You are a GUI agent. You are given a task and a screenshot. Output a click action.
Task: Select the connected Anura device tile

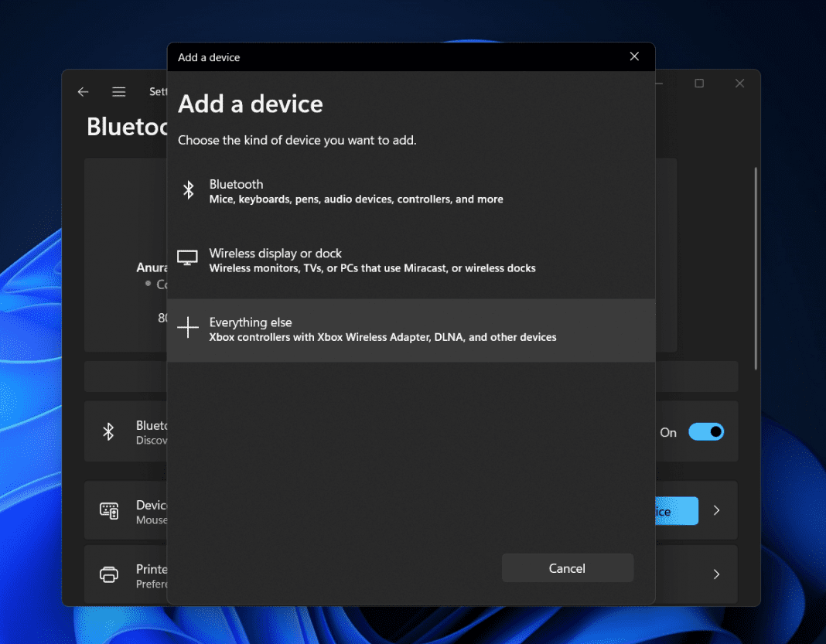click(x=126, y=255)
